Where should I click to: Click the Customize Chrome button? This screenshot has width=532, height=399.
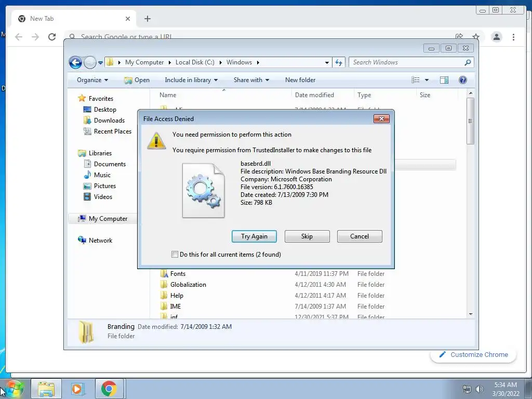coord(474,355)
